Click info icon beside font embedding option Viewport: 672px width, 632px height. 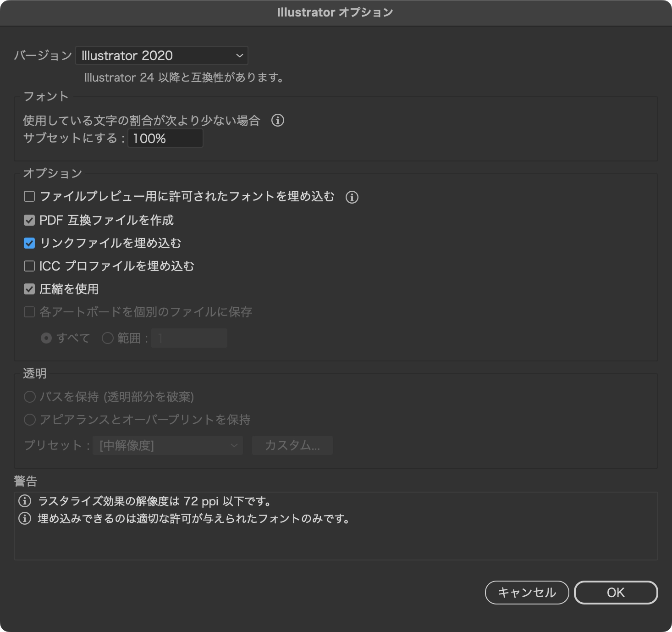[352, 197]
